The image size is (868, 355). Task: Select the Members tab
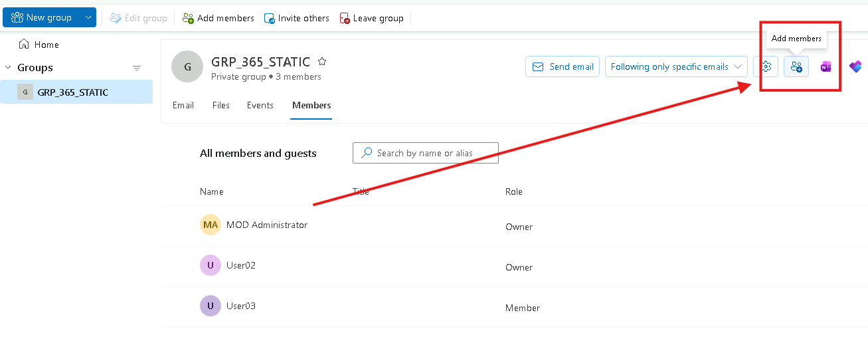point(311,105)
